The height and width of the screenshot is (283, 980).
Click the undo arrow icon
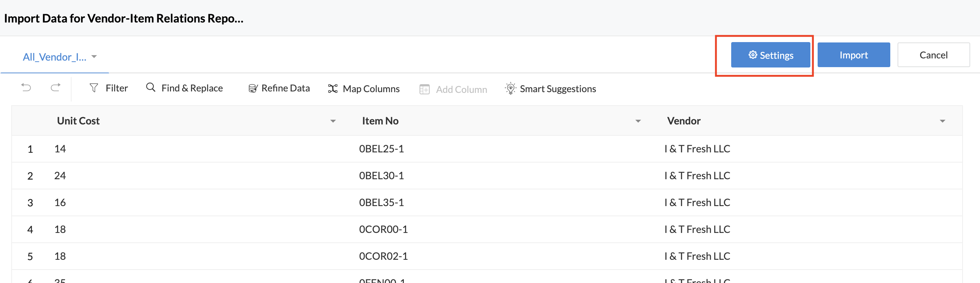click(x=26, y=88)
